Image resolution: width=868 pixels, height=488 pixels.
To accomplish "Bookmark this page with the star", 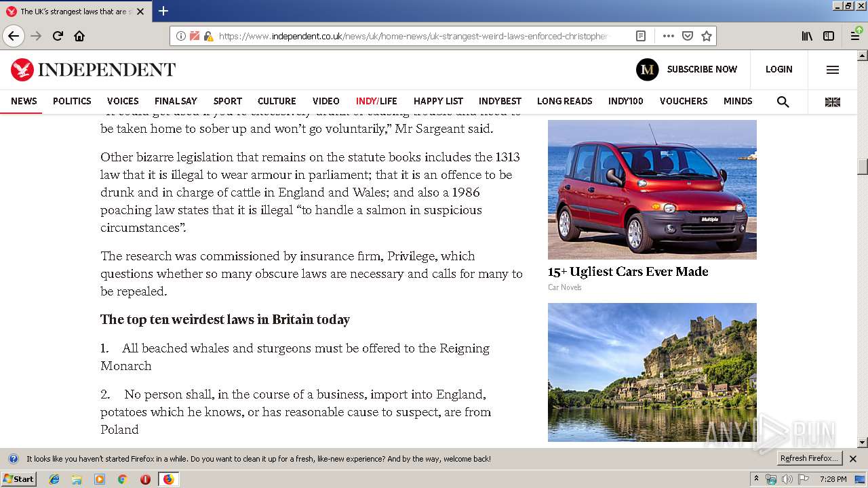I will pos(706,36).
